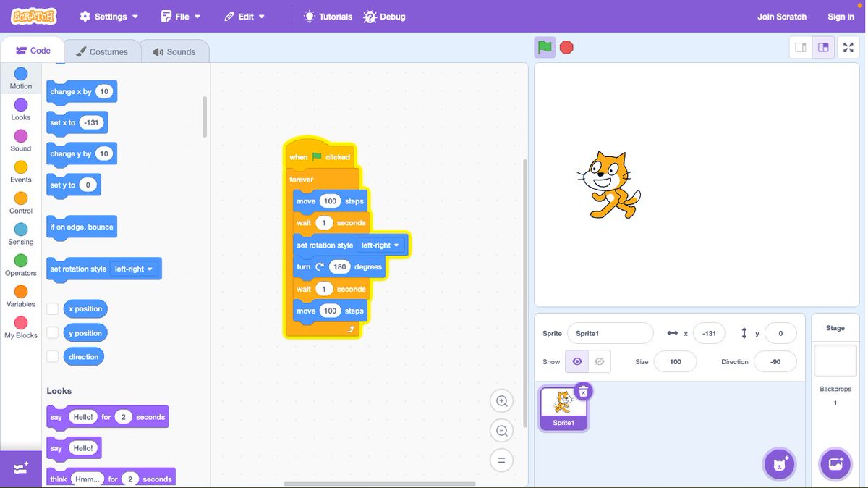Select the Sensing block category
The width and height of the screenshot is (868, 488).
(21, 234)
